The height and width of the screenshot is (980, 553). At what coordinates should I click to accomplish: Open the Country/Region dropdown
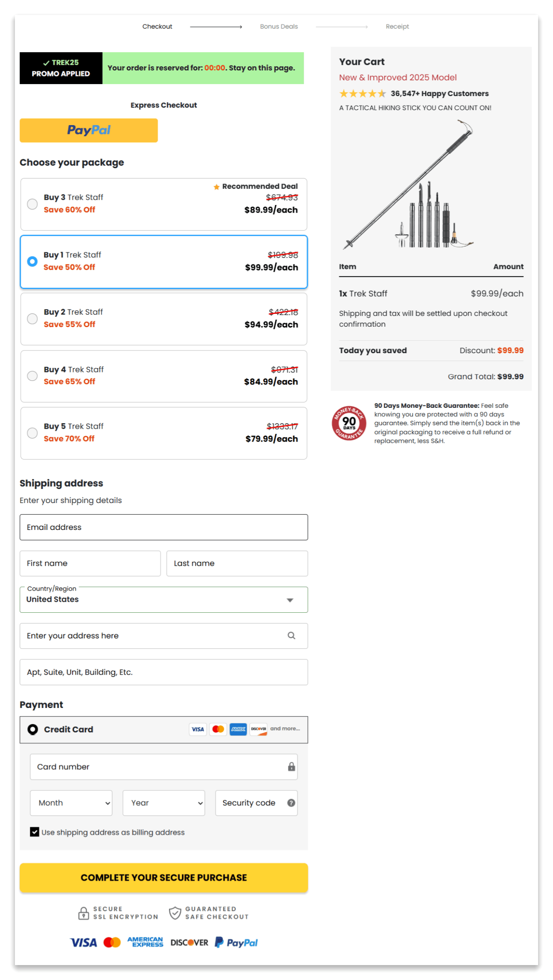click(x=164, y=600)
